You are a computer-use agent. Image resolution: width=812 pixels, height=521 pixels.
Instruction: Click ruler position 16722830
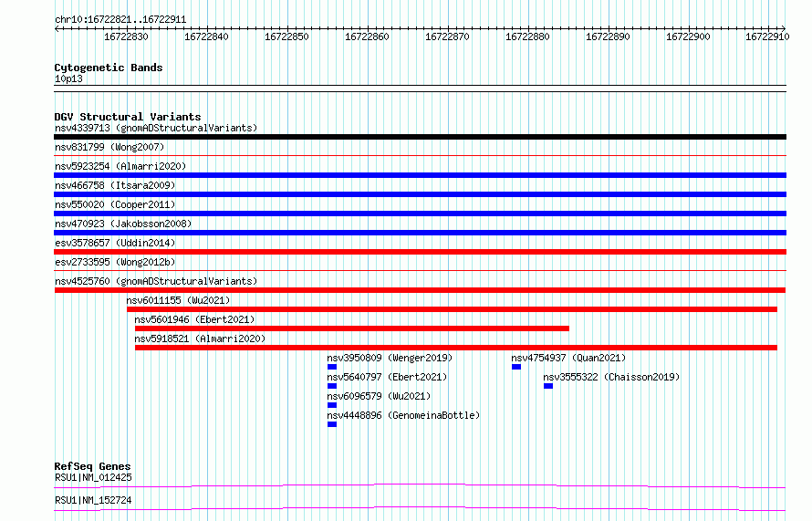(x=126, y=36)
